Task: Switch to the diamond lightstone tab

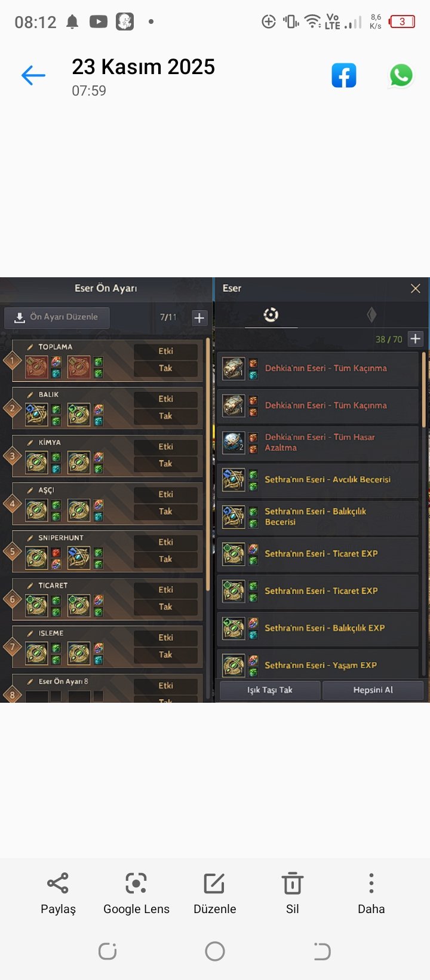Action: coord(371,314)
